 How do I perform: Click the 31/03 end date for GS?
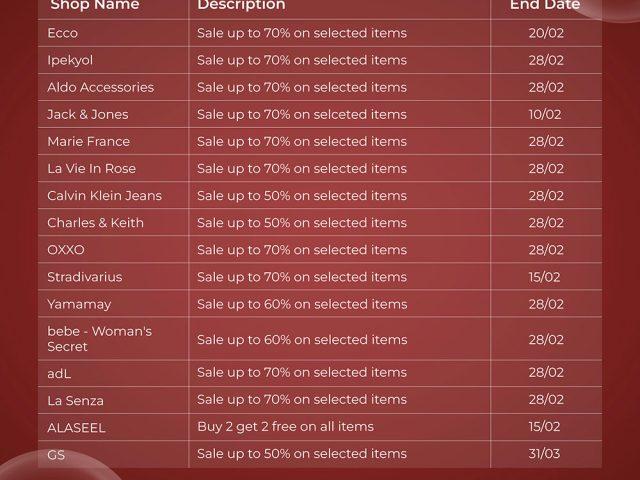546,454
